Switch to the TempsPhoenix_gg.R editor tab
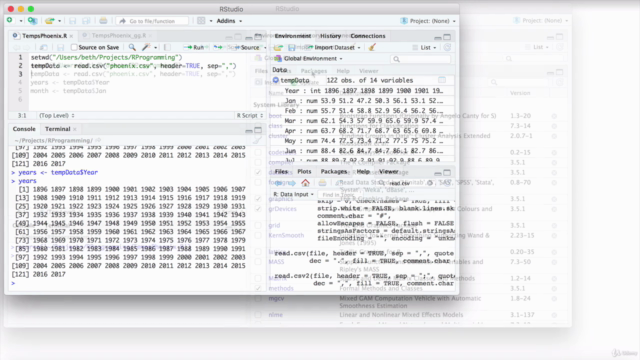This screenshot has width=640, height=360. (x=118, y=36)
